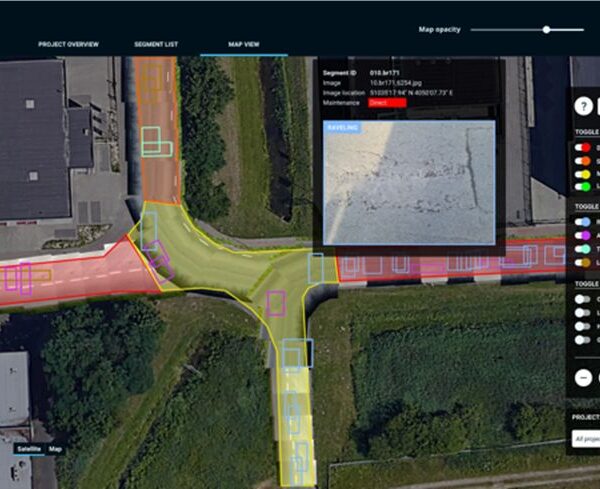Screen dimensions: 600x489
Task: Switch basemap to Satellite
Action: click(x=29, y=449)
